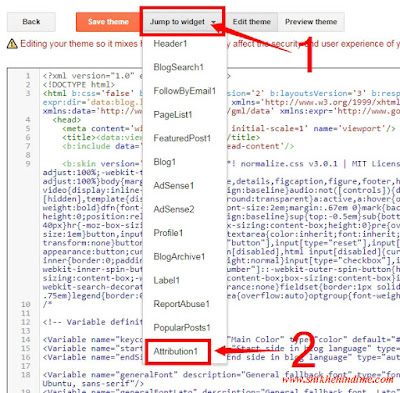This screenshot has height=393, width=400.
Task: Save the theme with Save theme
Action: pos(108,22)
